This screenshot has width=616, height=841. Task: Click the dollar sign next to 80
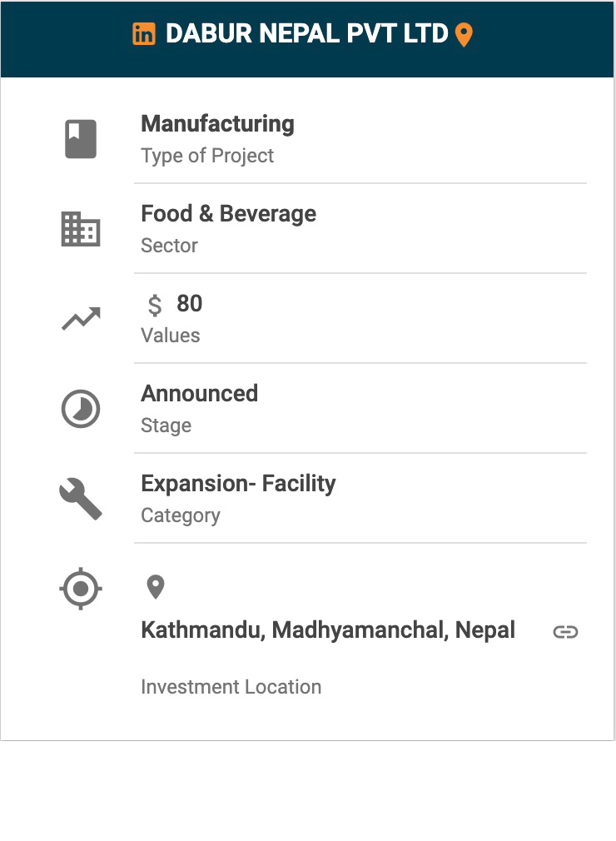pos(154,305)
